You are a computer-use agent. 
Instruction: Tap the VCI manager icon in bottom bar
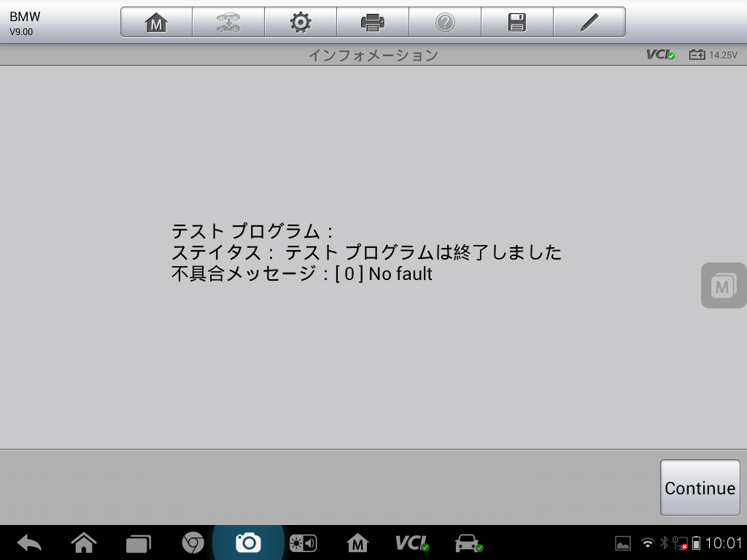tap(412, 542)
